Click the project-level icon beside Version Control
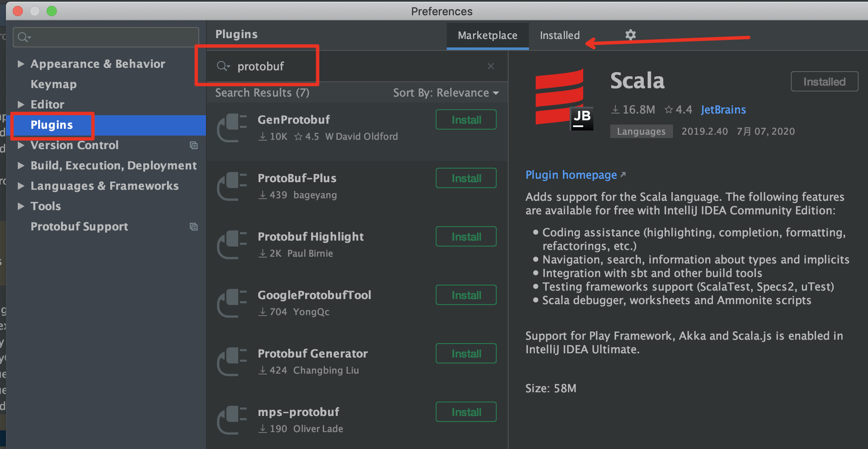868x449 pixels. 194,145
